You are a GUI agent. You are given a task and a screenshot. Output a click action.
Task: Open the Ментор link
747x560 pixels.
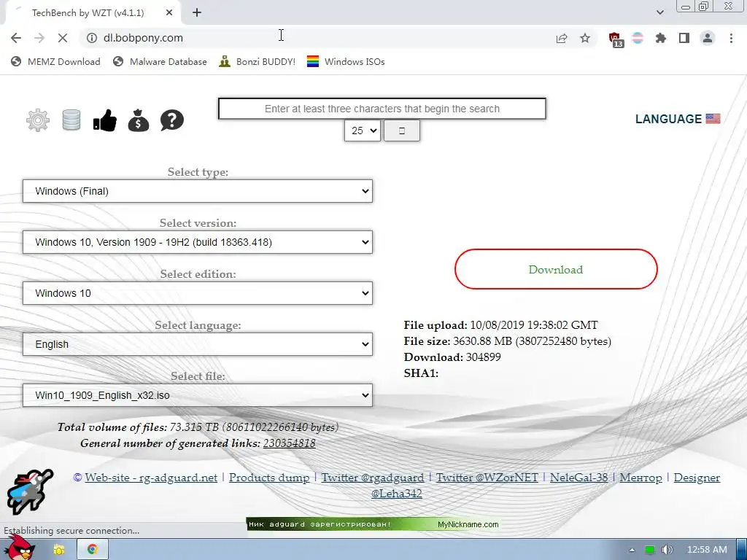tap(640, 478)
